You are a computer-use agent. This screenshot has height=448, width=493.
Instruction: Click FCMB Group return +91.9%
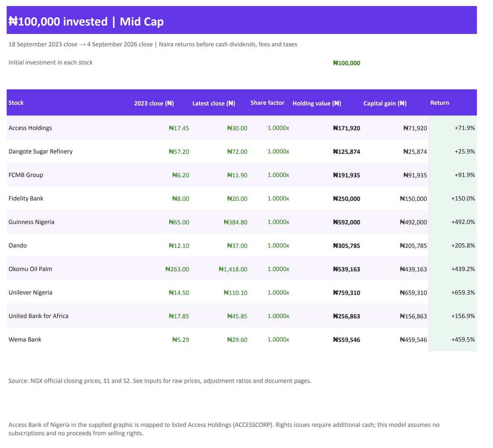point(465,175)
